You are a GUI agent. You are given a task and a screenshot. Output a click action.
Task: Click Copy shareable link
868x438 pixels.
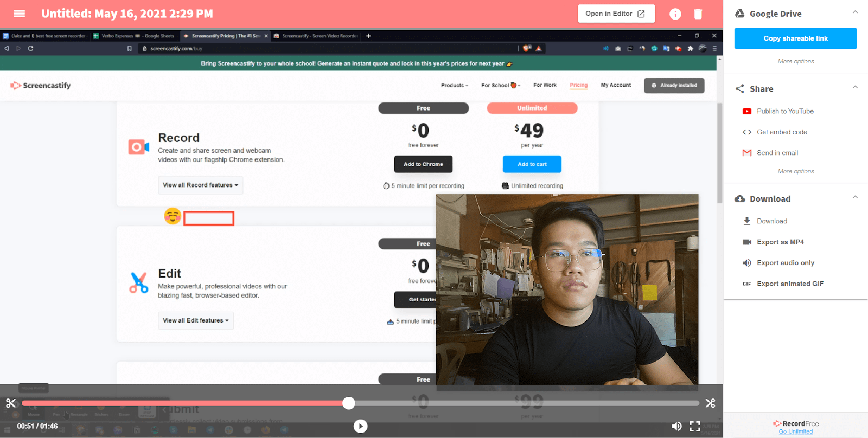pyautogui.click(x=795, y=38)
